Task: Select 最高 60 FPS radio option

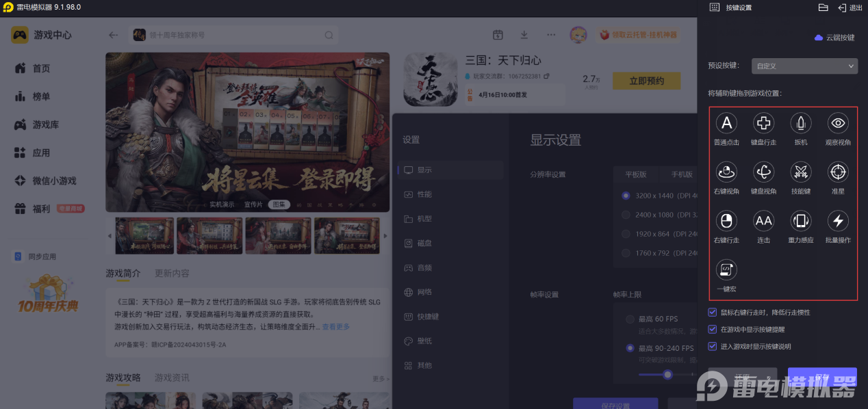Action: pos(630,319)
